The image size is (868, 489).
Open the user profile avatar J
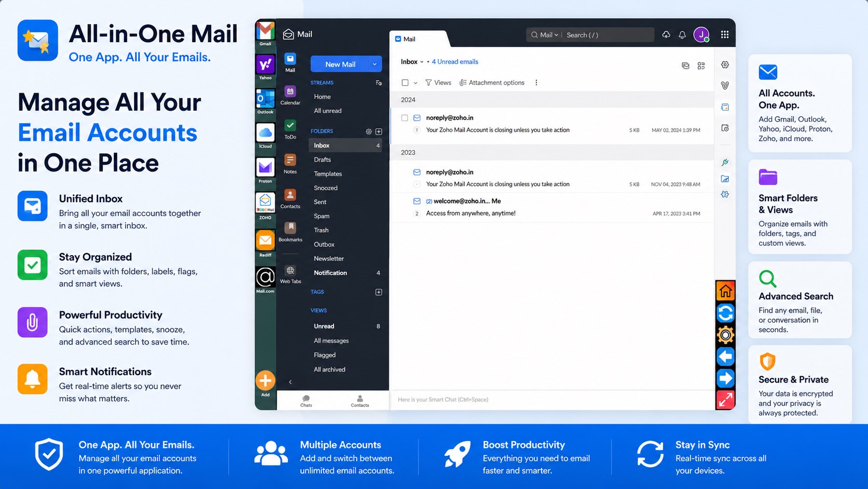[701, 34]
